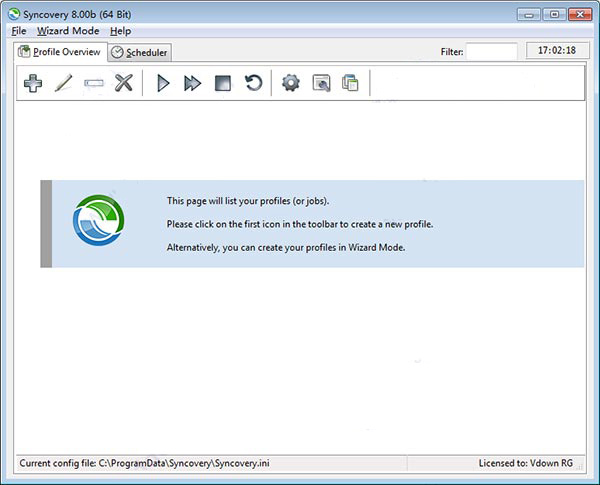Delete profile using the X icon

124,83
